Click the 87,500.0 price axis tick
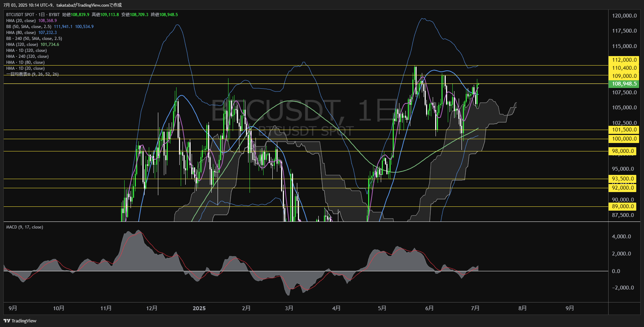Image resolution: width=644 pixels, height=327 pixels. pyautogui.click(x=623, y=215)
